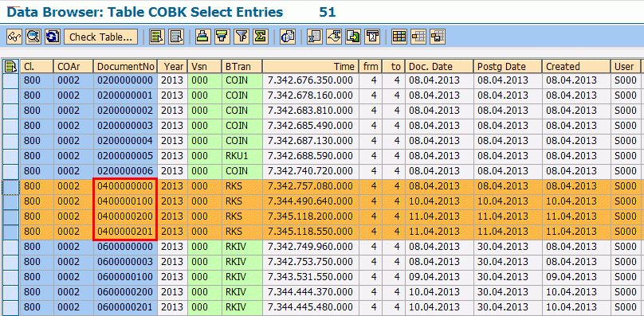The width and height of the screenshot is (644, 316).
Task: Click the Select Layout icon
Action: 418,37
